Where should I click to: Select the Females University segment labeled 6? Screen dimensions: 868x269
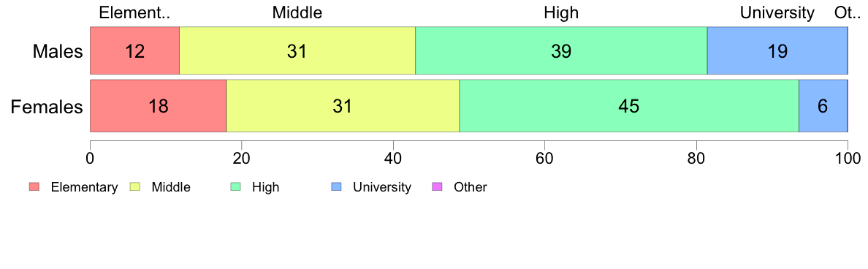point(823,106)
